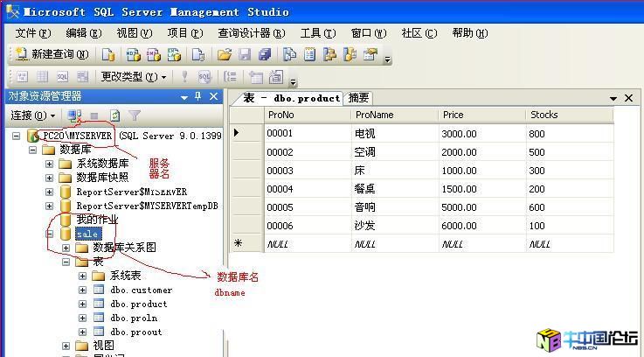Click the Filter funnel icon in Object Explorer
Image resolution: width=644 pixels, height=357 pixels.
[x=135, y=115]
